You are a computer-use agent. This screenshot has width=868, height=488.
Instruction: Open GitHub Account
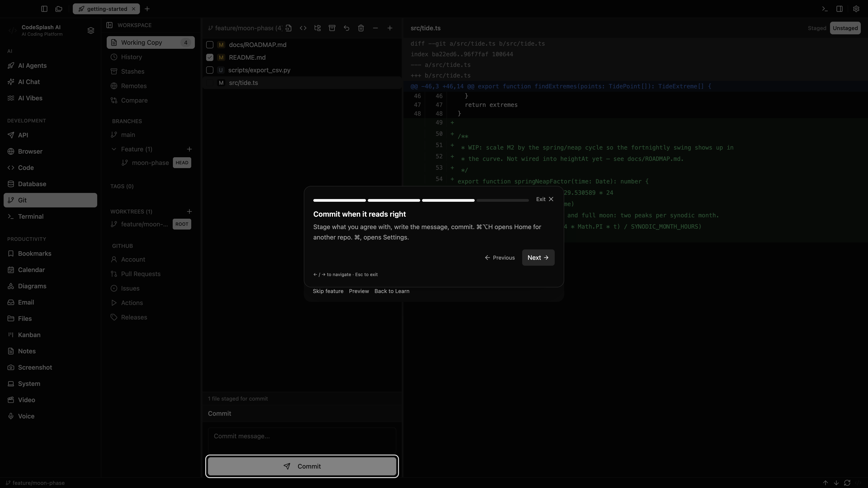tap(151, 259)
